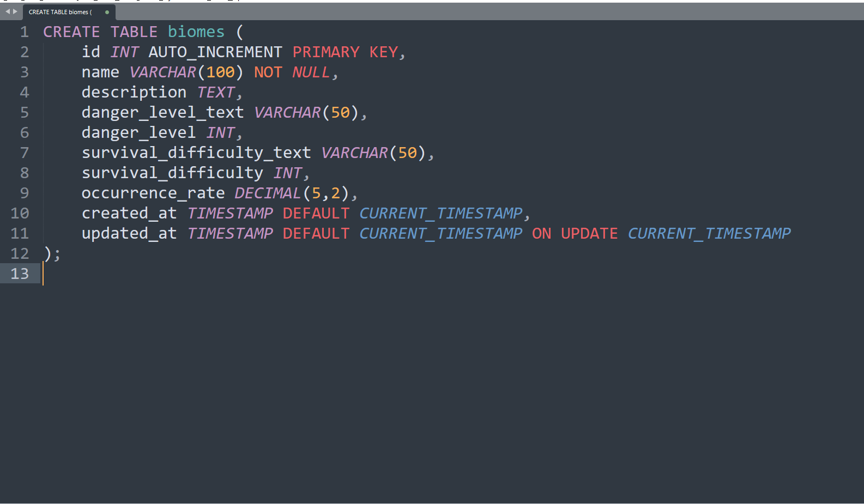The height and width of the screenshot is (504, 864).
Task: Click the INT type after danger_level
Action: click(x=221, y=133)
